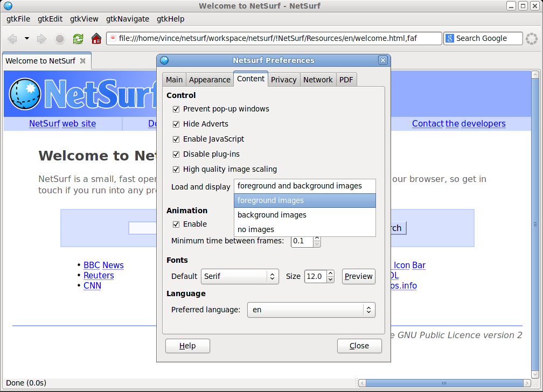The width and height of the screenshot is (543, 392).
Task: Select 'background images' option
Action: tap(305, 215)
